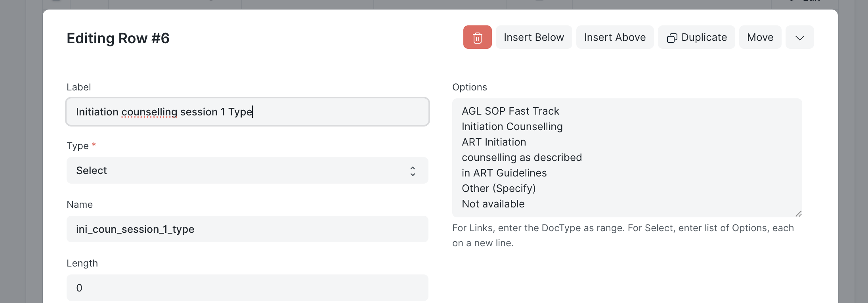Image resolution: width=868 pixels, height=303 pixels.
Task: Click into the Length field
Action: pyautogui.click(x=247, y=288)
